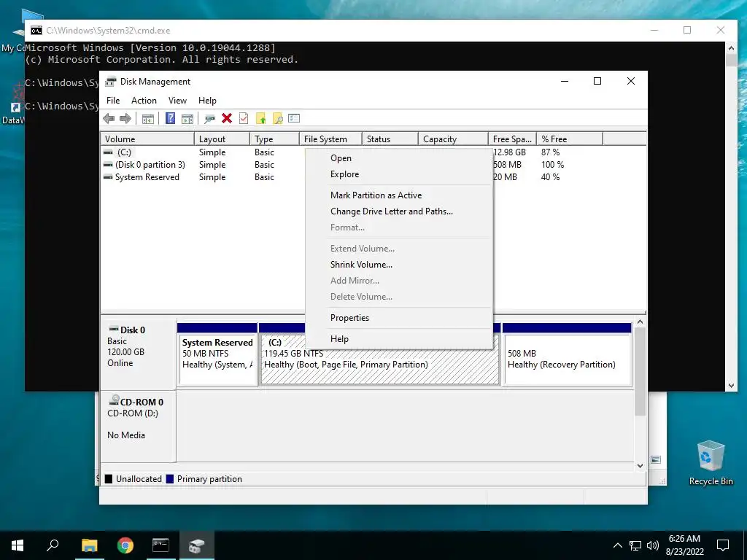Viewport: 747px width, 560px height.
Task: Click the connect drive toolbar icon
Action: pyautogui.click(x=209, y=119)
